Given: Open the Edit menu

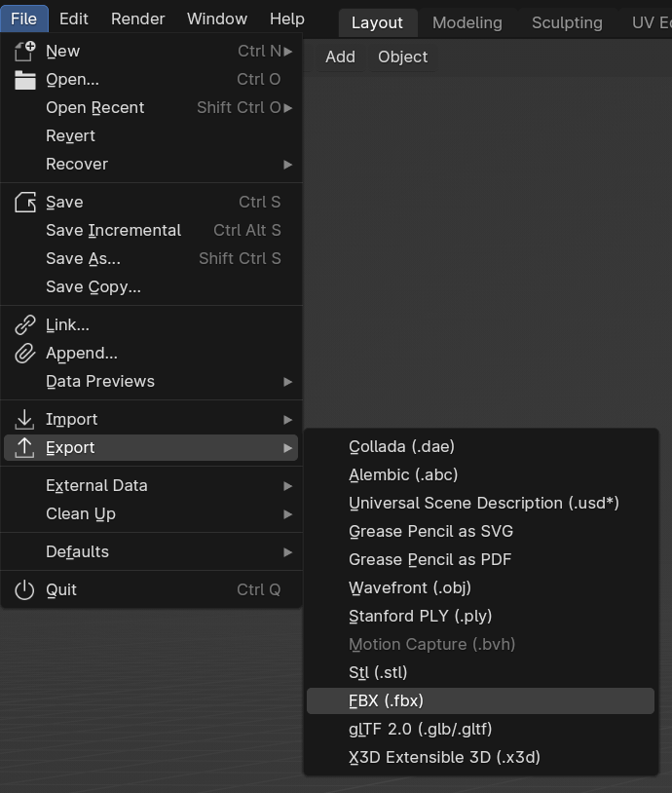Looking at the screenshot, I should (73, 19).
